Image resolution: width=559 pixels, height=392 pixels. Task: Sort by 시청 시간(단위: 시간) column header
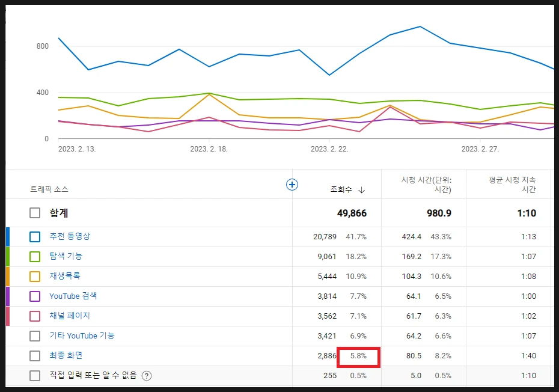pyautogui.click(x=426, y=185)
